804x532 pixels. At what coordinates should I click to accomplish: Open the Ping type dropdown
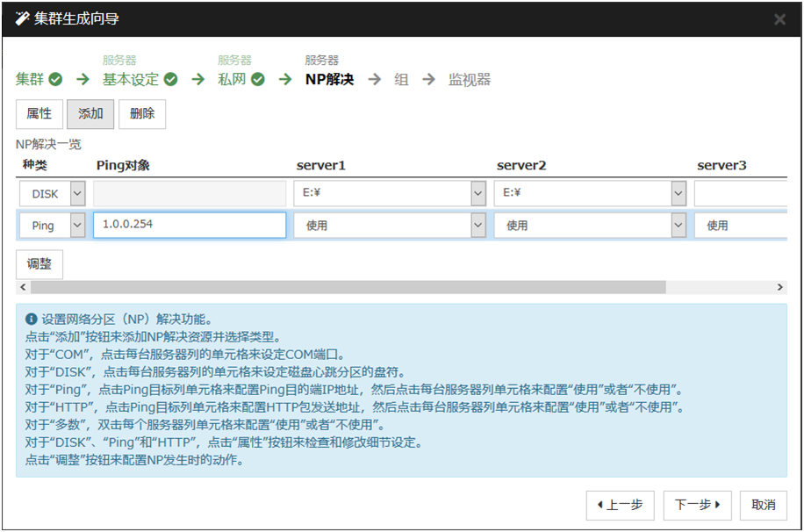[77, 226]
